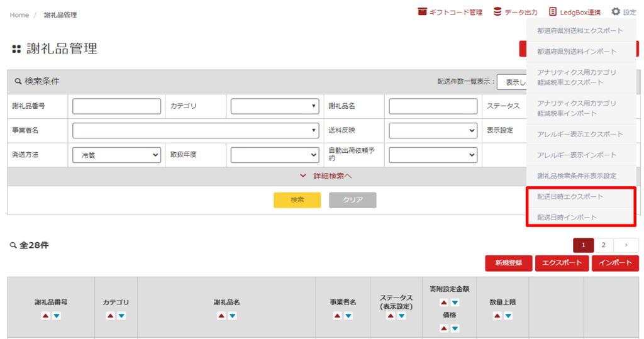644x339 pixels.
Task: Click the 謝礼品番号 text input field
Action: pos(116,106)
